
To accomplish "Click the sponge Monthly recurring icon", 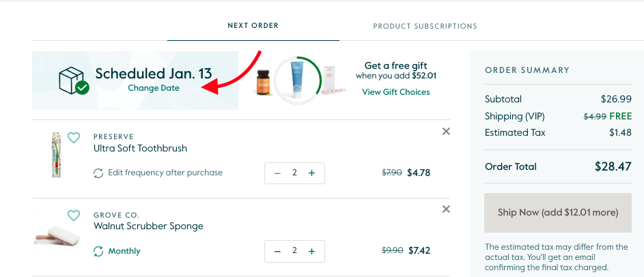I will [98, 251].
